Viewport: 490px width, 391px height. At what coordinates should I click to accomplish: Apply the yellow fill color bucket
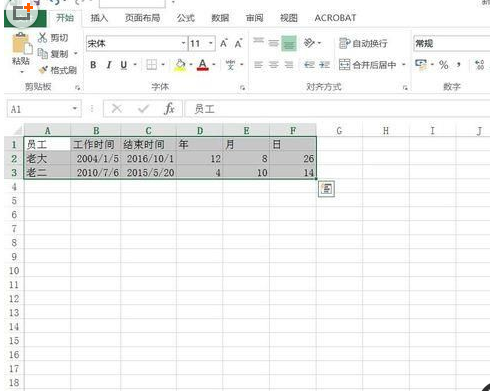click(x=180, y=65)
